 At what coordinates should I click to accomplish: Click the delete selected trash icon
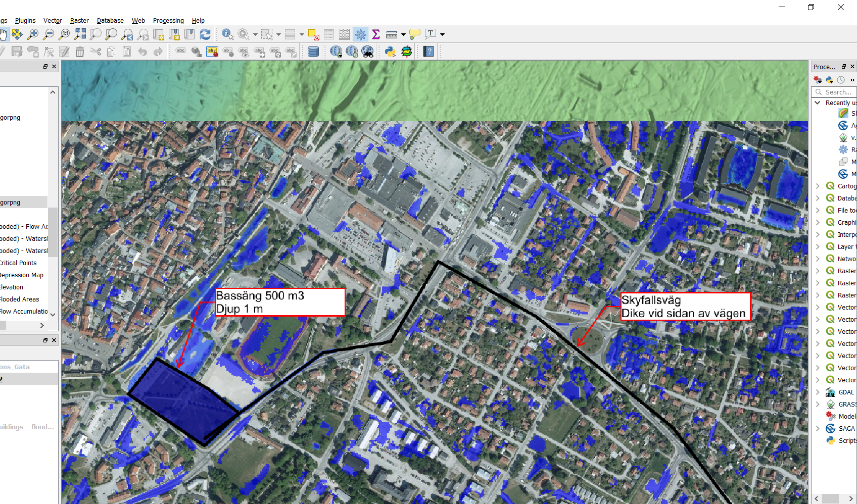80,52
